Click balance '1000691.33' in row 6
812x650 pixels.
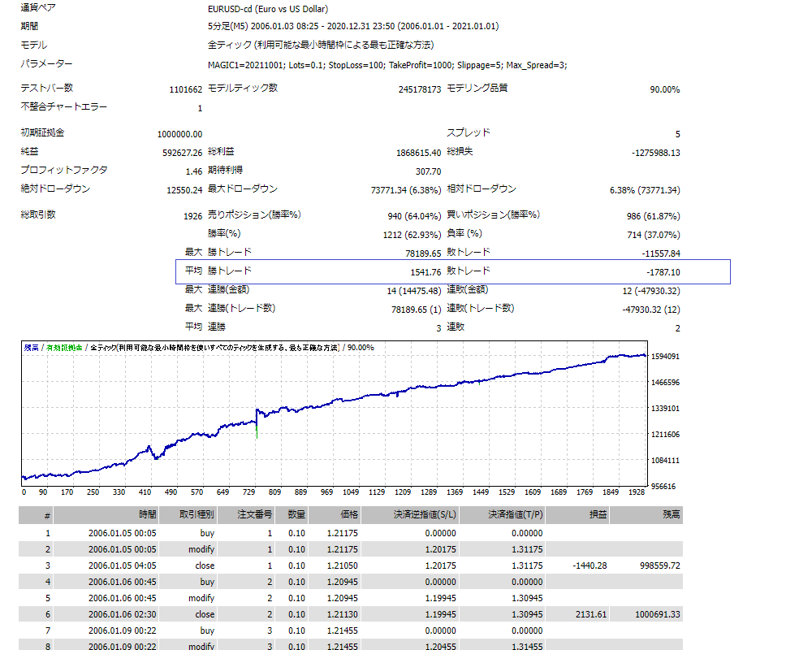(658, 614)
